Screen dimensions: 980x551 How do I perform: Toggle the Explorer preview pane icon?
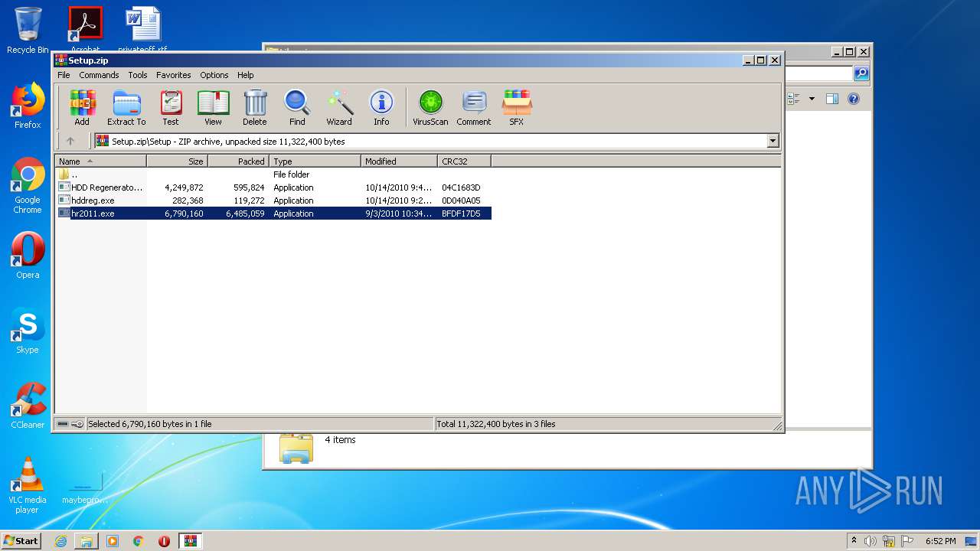(x=832, y=99)
